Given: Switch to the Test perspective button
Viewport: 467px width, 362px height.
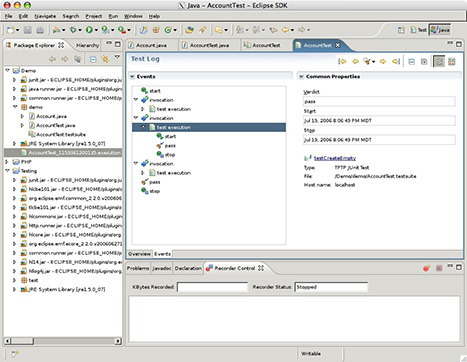Looking at the screenshot, I should pos(418,30).
